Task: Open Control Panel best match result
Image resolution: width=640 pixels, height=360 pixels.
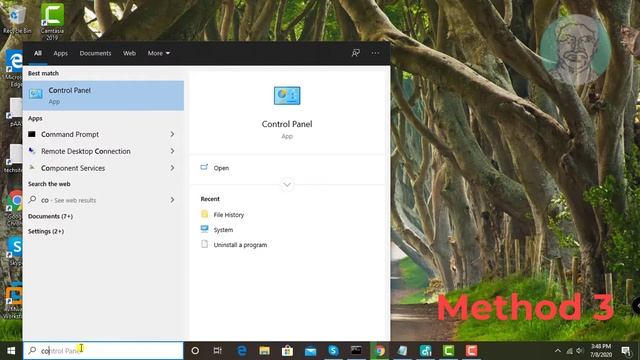Action: 103,96
